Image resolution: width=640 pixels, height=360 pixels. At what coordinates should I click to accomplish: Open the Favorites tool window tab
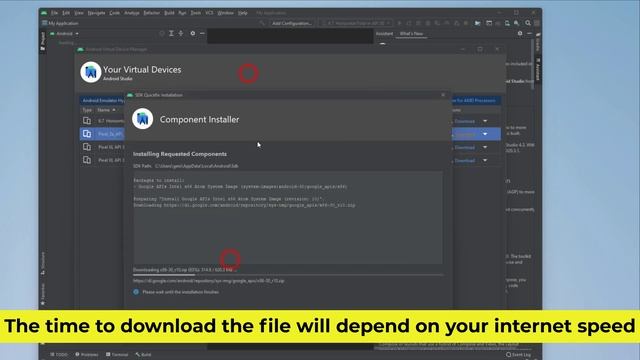click(x=43, y=295)
